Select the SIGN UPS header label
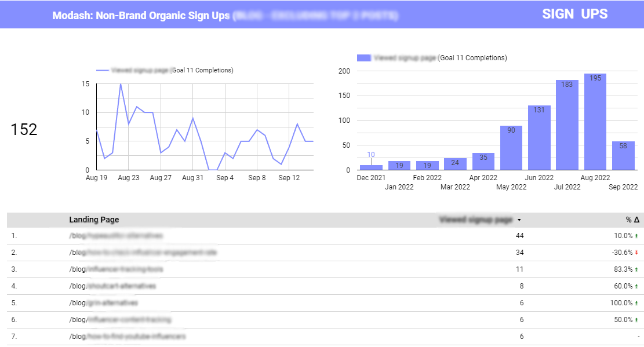This screenshot has height=347, width=644. (574, 14)
